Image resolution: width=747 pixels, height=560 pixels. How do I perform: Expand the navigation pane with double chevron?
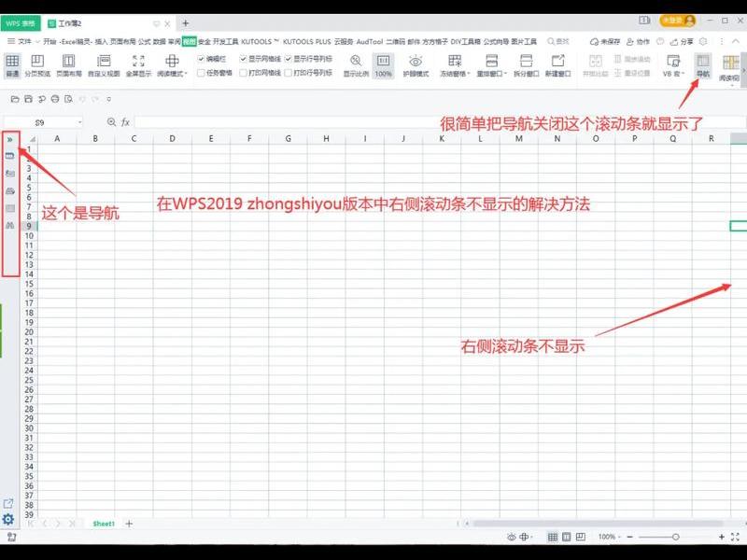coord(10,139)
